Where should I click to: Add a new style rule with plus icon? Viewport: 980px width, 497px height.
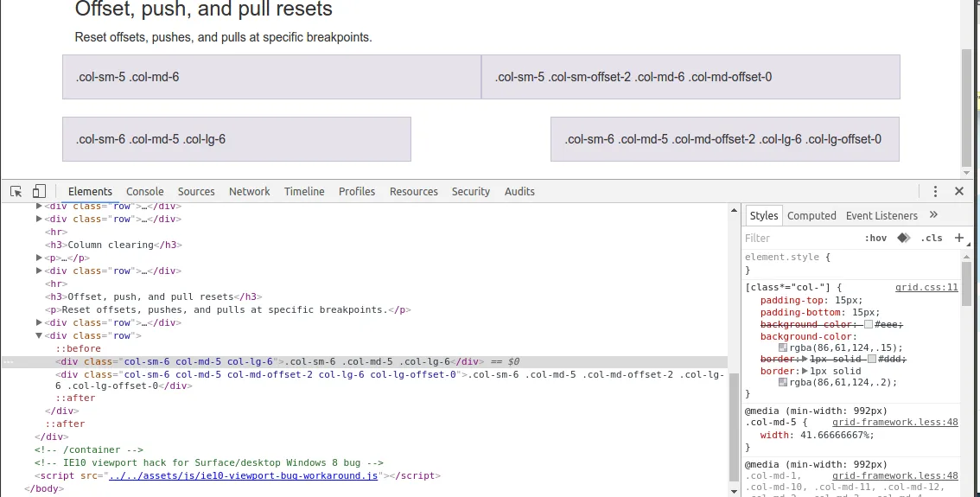[x=959, y=238]
